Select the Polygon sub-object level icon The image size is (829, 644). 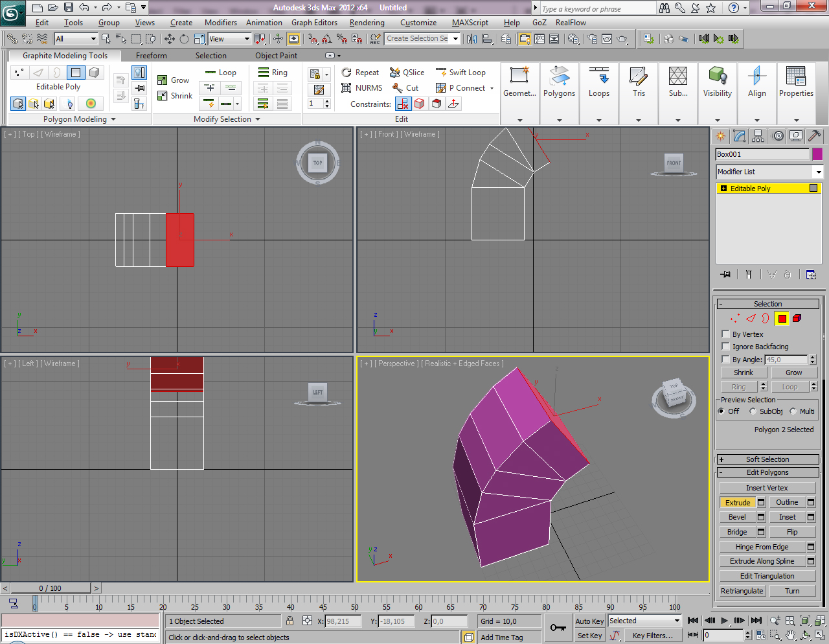pyautogui.click(x=782, y=318)
